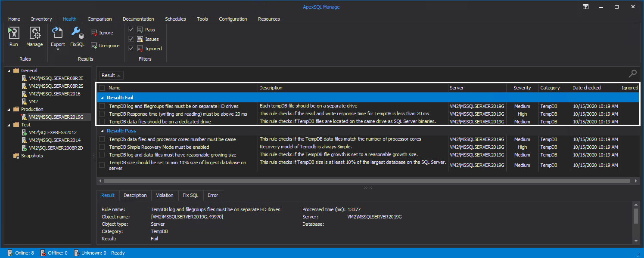Check the 'TempDB log and data files must have reasonable growing size' row

coord(102,155)
